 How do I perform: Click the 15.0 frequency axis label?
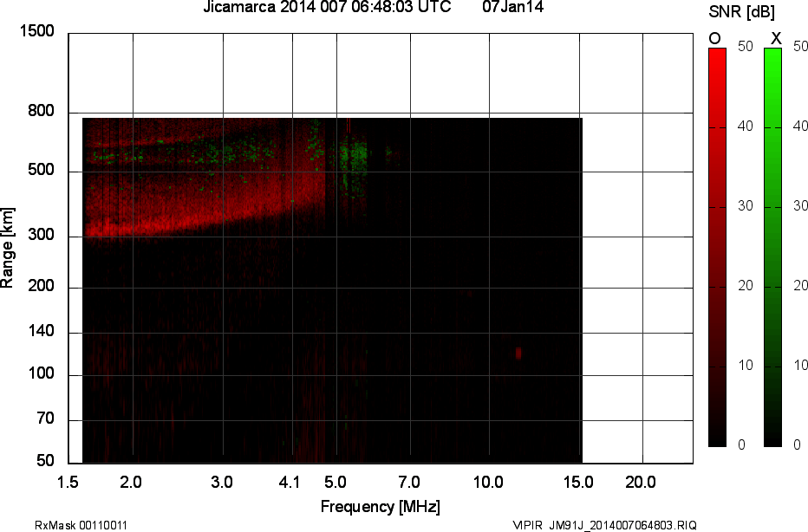coord(578,483)
